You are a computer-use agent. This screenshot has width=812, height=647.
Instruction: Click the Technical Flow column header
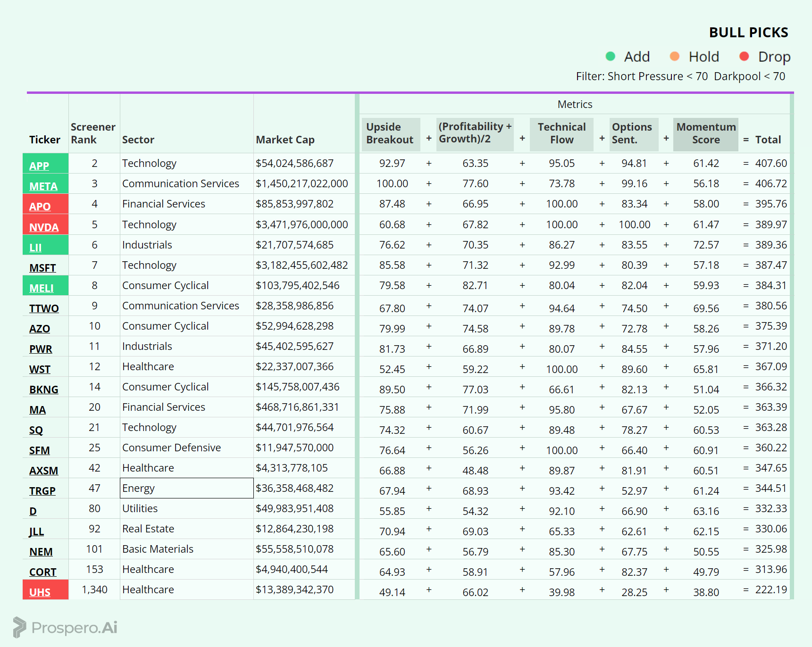(x=561, y=133)
